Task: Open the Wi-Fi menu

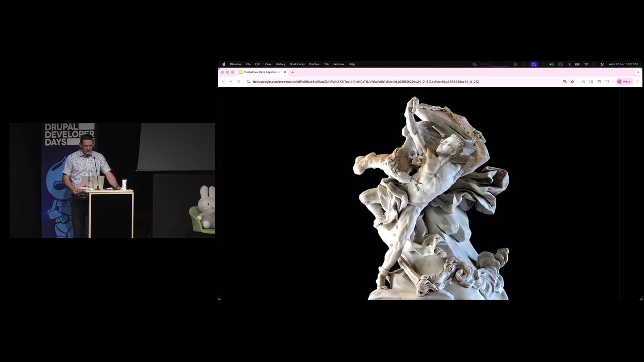Action: [586, 64]
